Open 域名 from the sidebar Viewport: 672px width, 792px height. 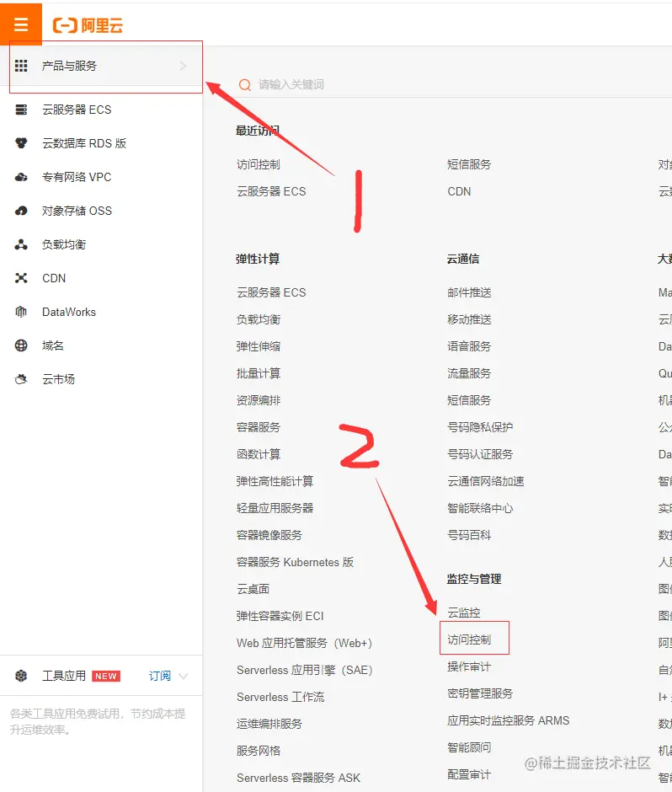point(53,345)
